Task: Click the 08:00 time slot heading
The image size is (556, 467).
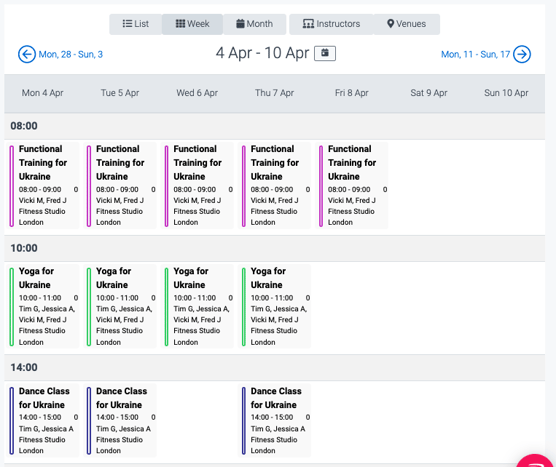Action: click(24, 126)
